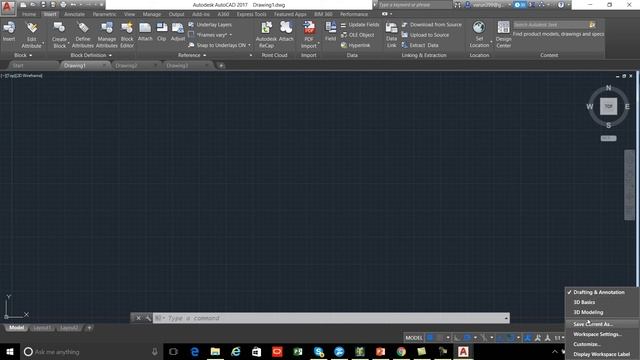Toggle the MODEL space button in status bar
The width and height of the screenshot is (640, 360).
click(x=414, y=338)
